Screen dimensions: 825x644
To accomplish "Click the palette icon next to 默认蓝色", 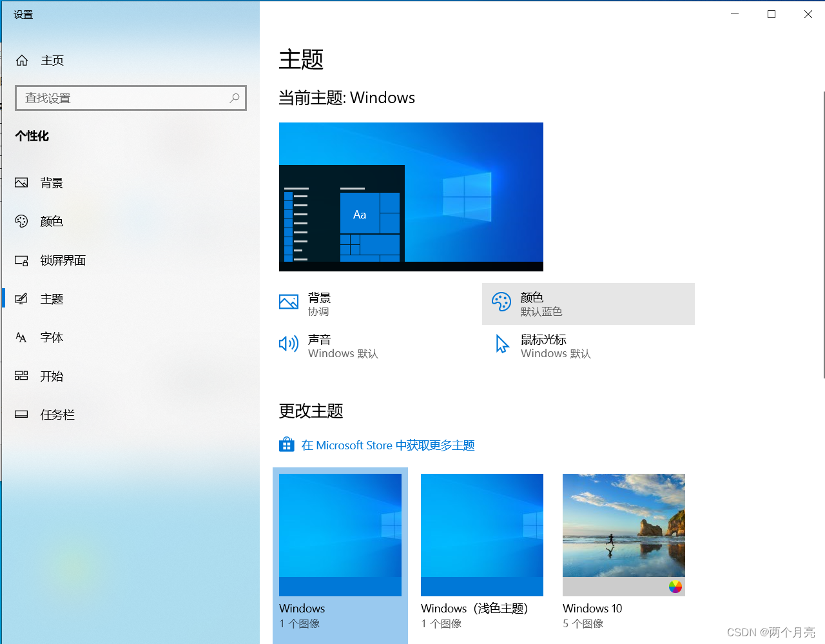I will (x=501, y=302).
